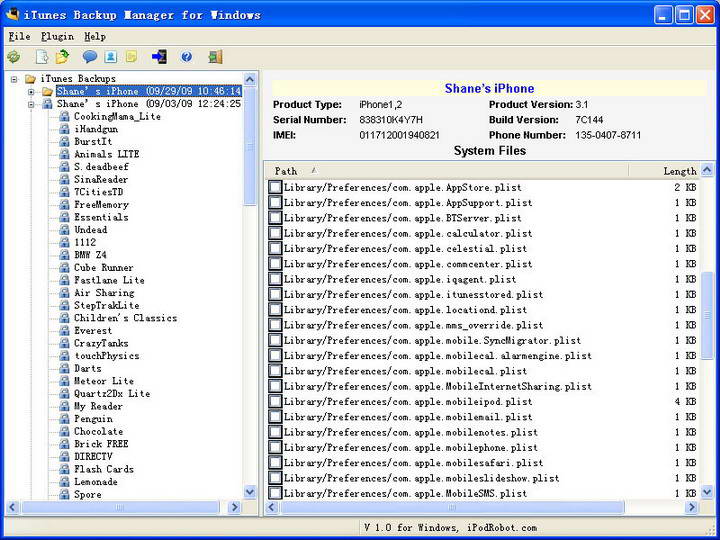The width and height of the screenshot is (720, 540).
Task: Click the lock icon beside Undead
Action: (x=65, y=230)
